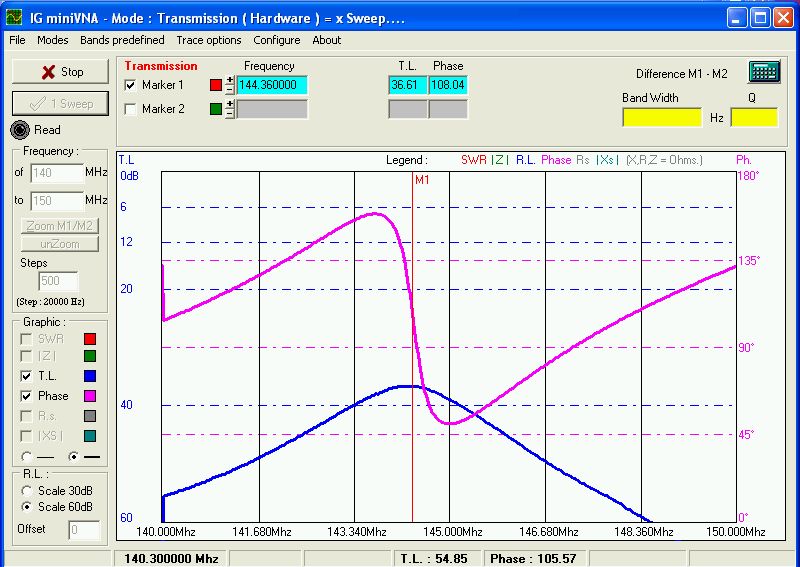Viewport: 800px width, 567px height.
Task: Click the Read indicator LED icon
Action: tap(20, 129)
